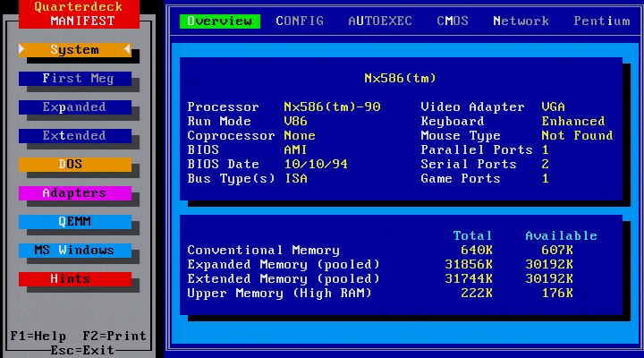
Task: Select the System category in sidebar
Action: pyautogui.click(x=75, y=50)
